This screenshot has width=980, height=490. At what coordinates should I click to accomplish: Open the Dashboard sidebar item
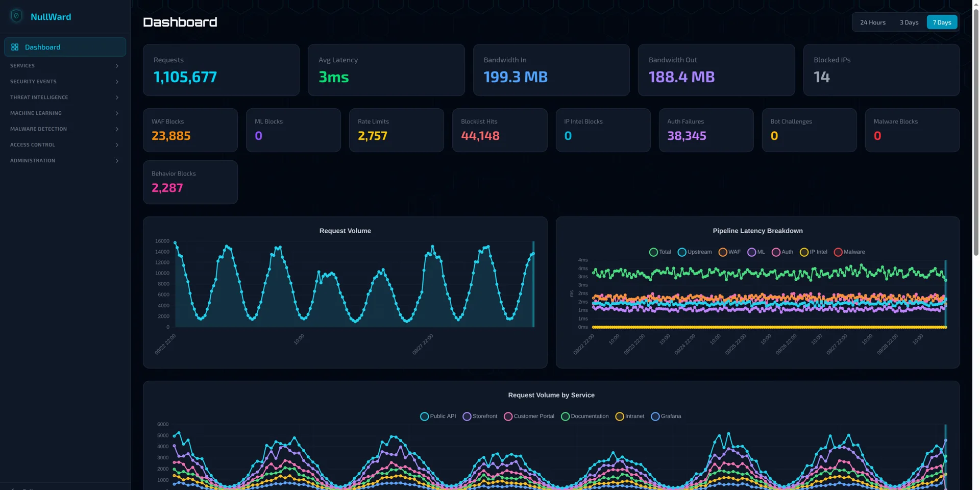click(65, 47)
